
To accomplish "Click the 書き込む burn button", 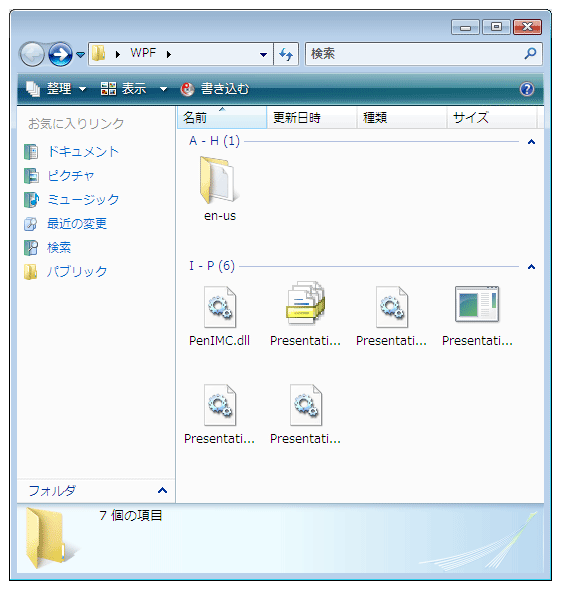I will [x=215, y=89].
